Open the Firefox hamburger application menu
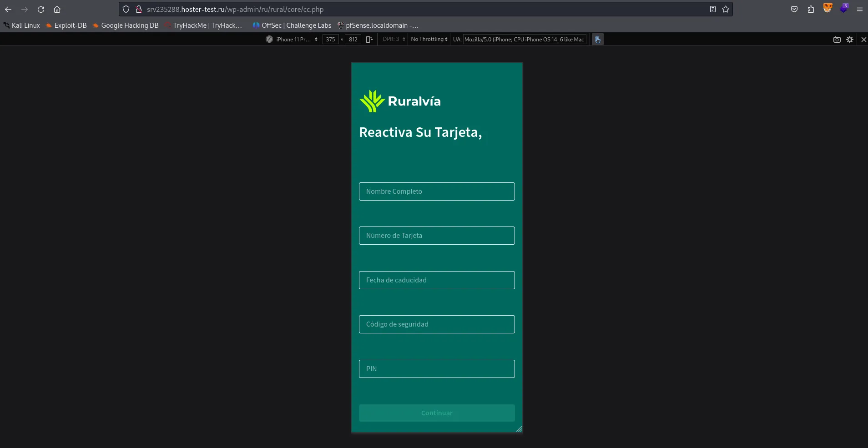868x448 pixels. click(x=860, y=9)
